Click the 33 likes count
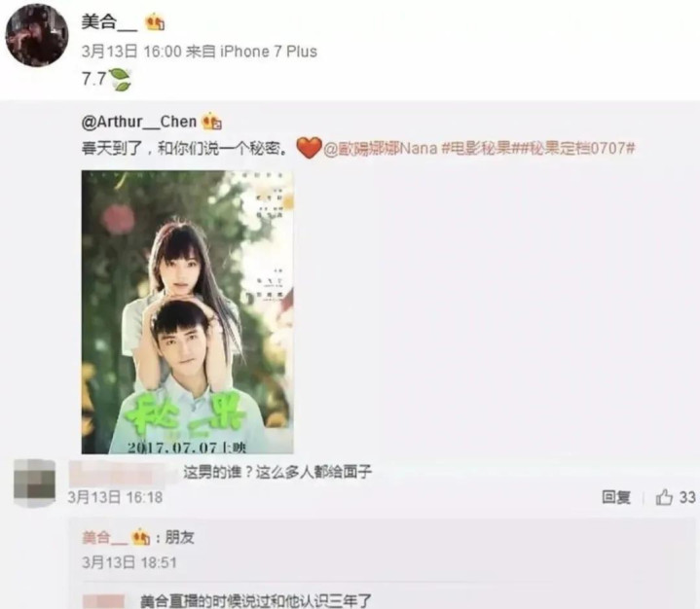The width and height of the screenshot is (700, 609). click(687, 497)
